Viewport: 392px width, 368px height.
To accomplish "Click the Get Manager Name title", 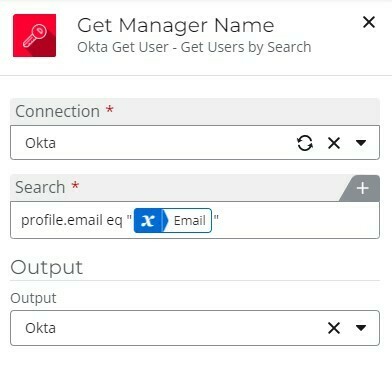I will pyautogui.click(x=176, y=25).
